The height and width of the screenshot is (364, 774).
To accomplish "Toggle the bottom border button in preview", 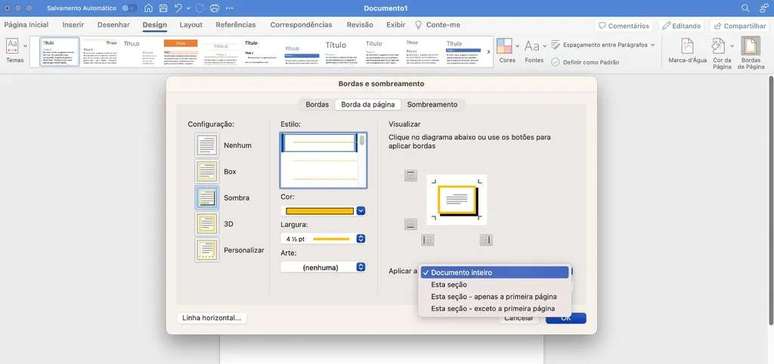I will tap(411, 224).
